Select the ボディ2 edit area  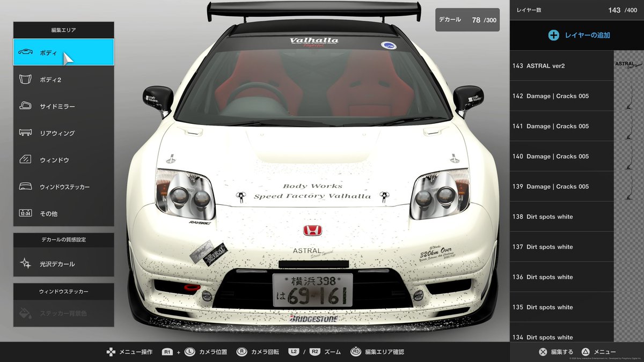(x=63, y=79)
